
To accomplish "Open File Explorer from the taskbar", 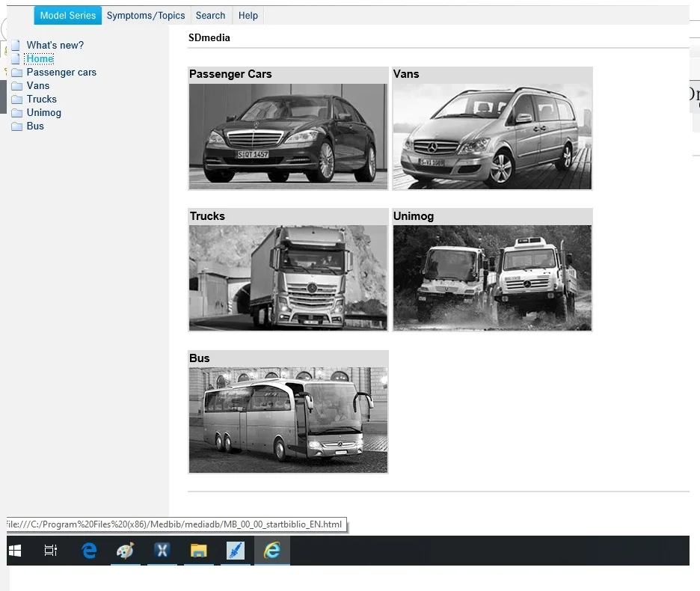I will pyautogui.click(x=198, y=551).
